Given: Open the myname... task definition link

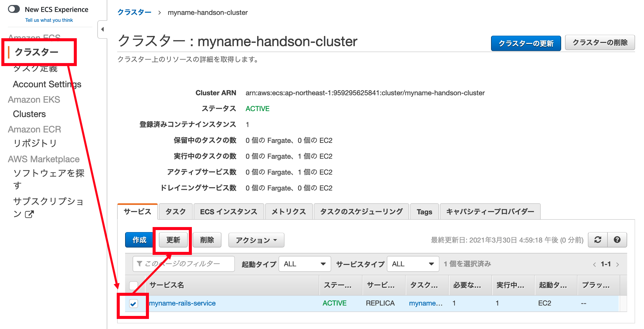Looking at the screenshot, I should pyautogui.click(x=426, y=303).
